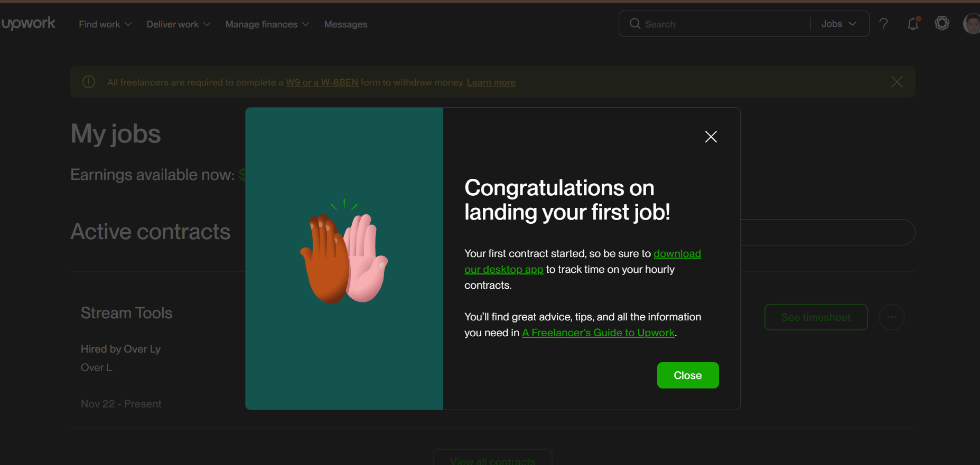This screenshot has width=980, height=465.
Task: Click the Earnings available now text
Action: pyautogui.click(x=153, y=175)
